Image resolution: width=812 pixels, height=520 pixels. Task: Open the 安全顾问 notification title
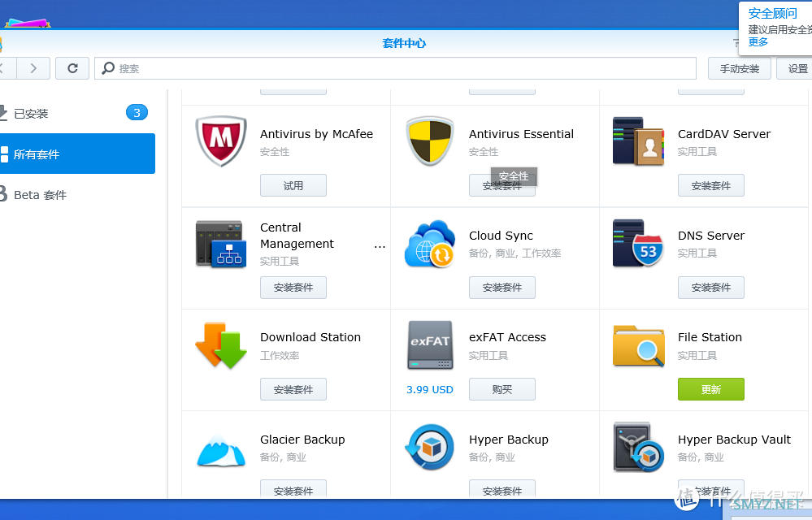pos(773,14)
